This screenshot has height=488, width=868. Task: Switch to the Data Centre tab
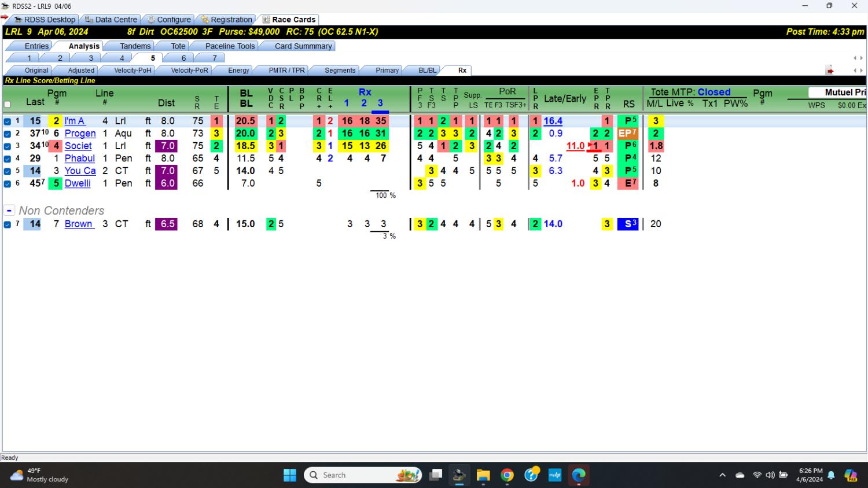tap(111, 19)
